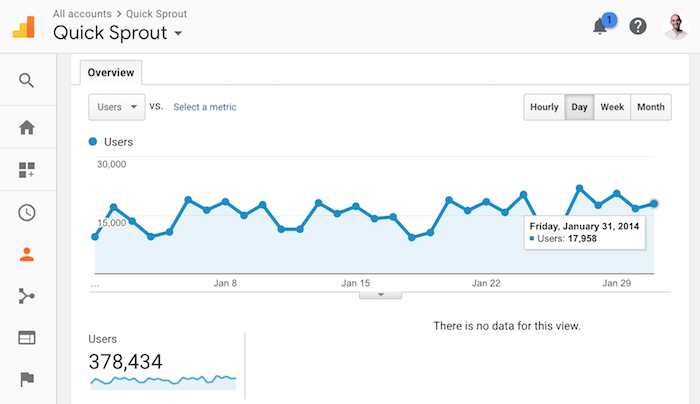This screenshot has width=700, height=404.
Task: Expand the chart panel handle below the graph
Action: [x=380, y=295]
